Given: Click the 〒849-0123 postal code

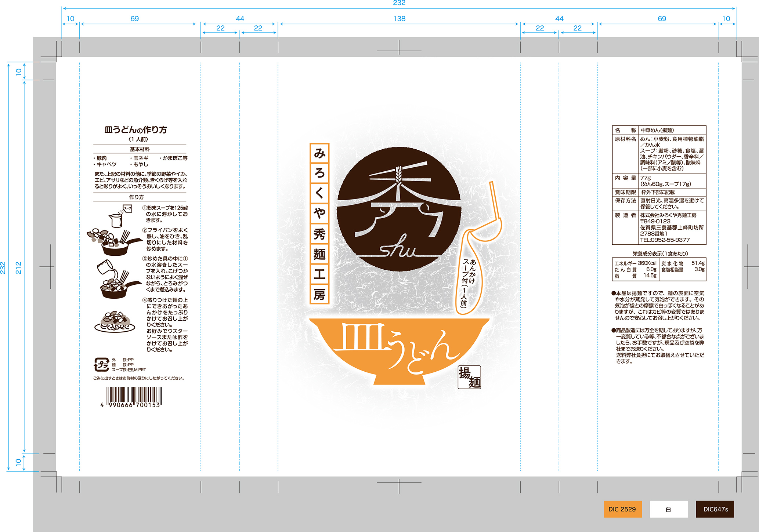Looking at the screenshot, I should (x=655, y=221).
